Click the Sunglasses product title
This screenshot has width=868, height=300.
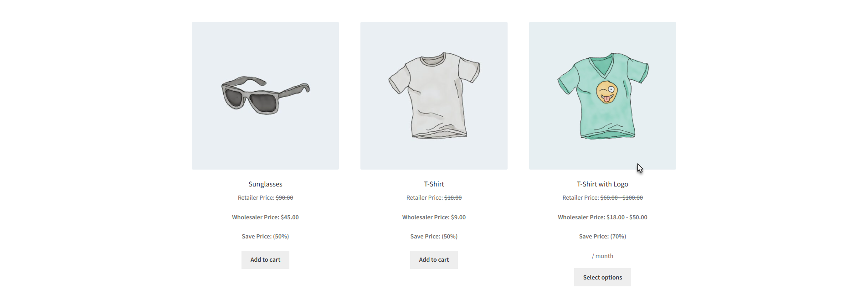[x=265, y=184]
